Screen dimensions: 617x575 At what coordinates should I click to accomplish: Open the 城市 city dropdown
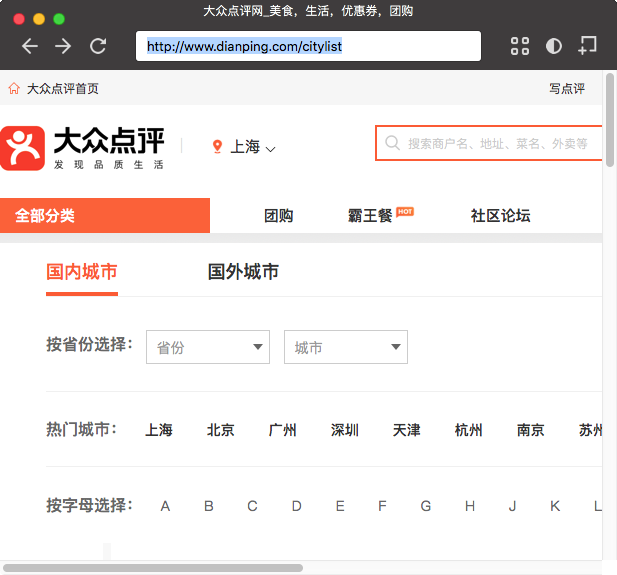[346, 347]
